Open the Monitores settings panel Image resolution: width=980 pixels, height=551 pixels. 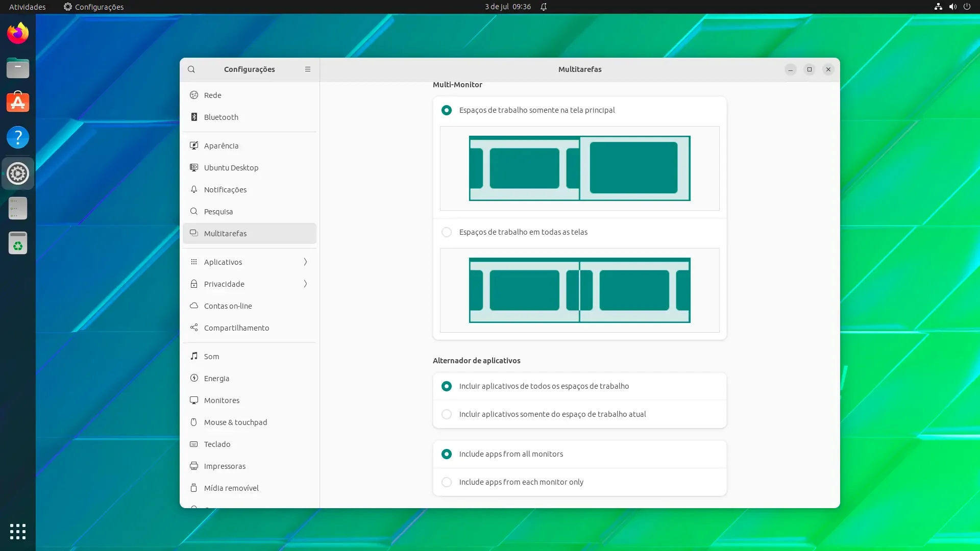[250, 400]
